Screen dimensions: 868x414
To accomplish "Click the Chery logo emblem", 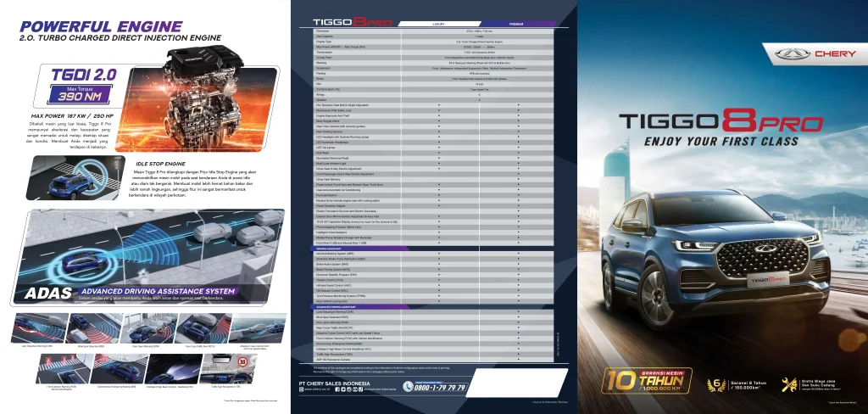I will coord(793,53).
